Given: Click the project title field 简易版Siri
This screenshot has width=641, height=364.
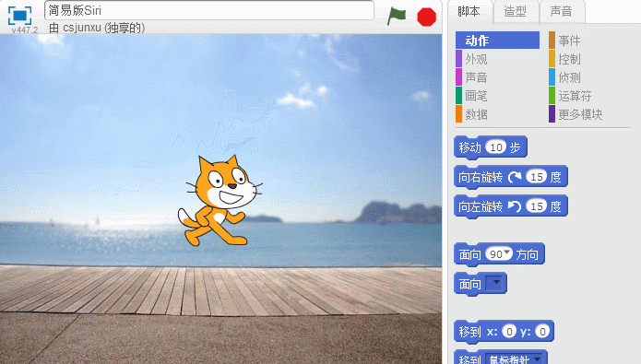Looking at the screenshot, I should pyautogui.click(x=208, y=10).
